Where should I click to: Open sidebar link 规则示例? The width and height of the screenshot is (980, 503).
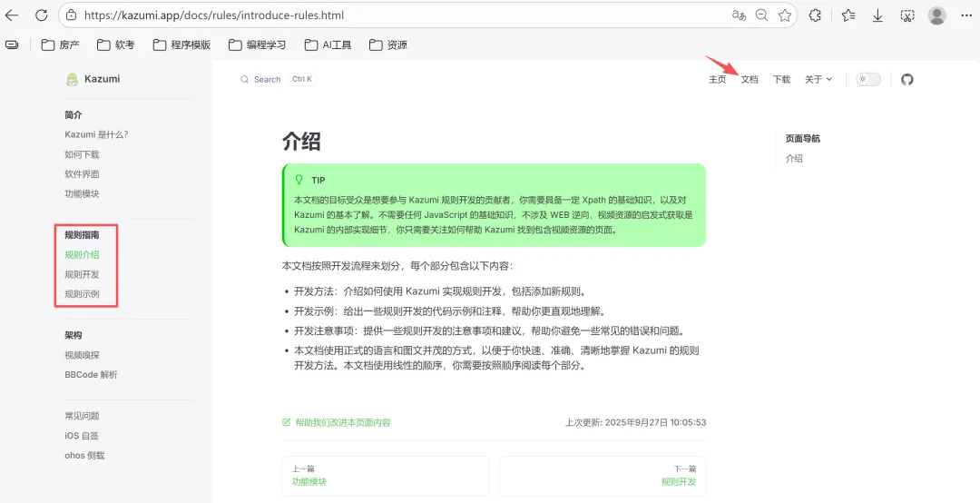click(82, 294)
